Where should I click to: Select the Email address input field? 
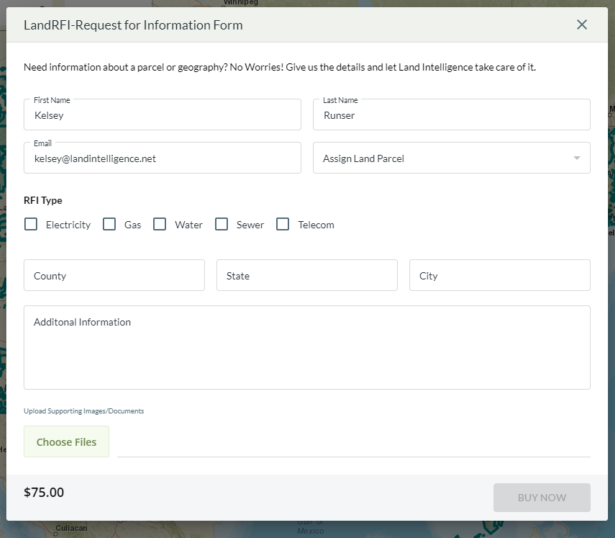162,158
